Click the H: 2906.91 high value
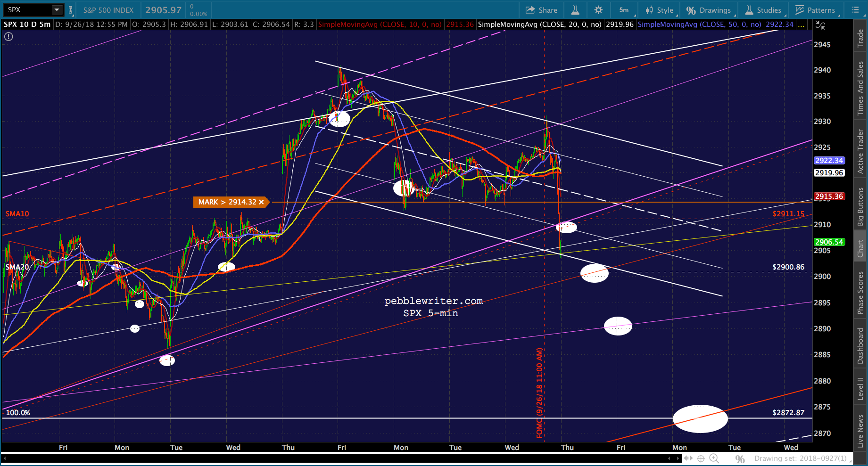This screenshot has width=868, height=466. [189, 25]
